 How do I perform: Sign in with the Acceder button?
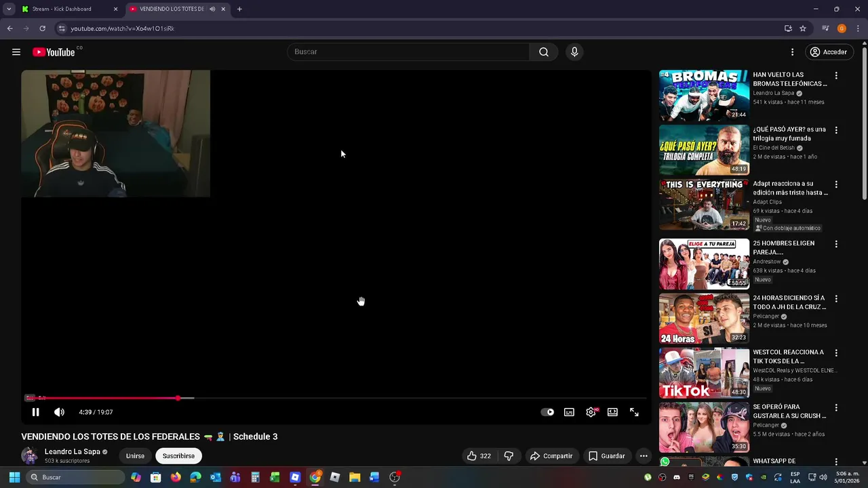pyautogui.click(x=829, y=52)
